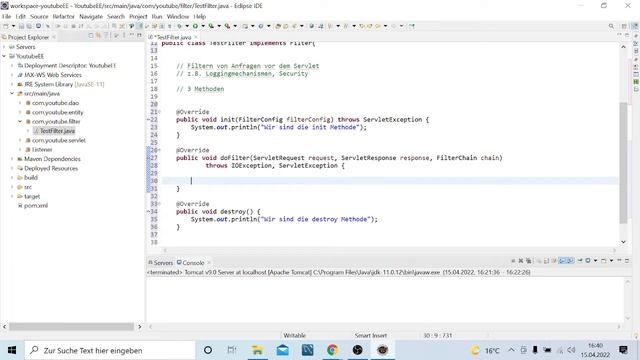640x360 pixels.
Task: Toggle the Mark Occurrences toolbar button
Action: click(x=139, y=26)
